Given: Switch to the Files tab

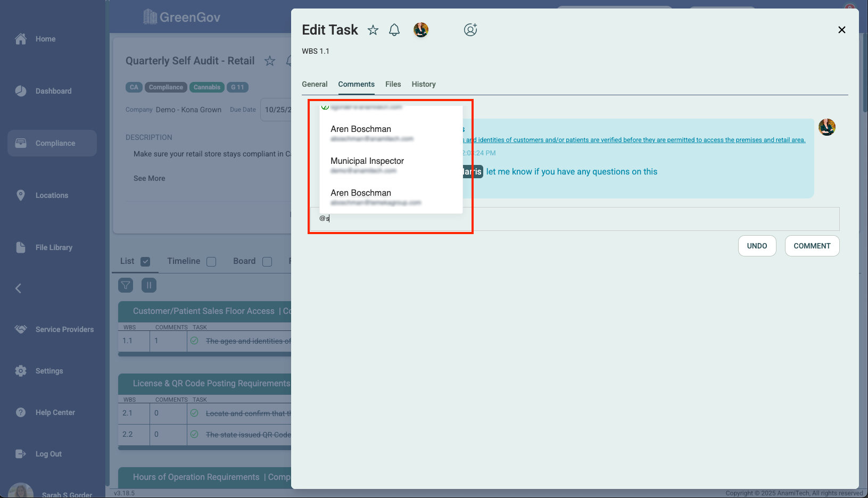Looking at the screenshot, I should pyautogui.click(x=393, y=84).
